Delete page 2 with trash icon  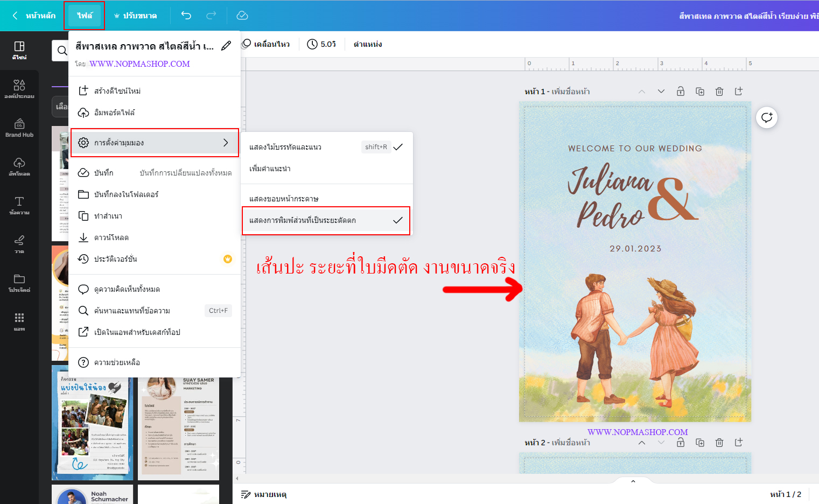pyautogui.click(x=719, y=443)
